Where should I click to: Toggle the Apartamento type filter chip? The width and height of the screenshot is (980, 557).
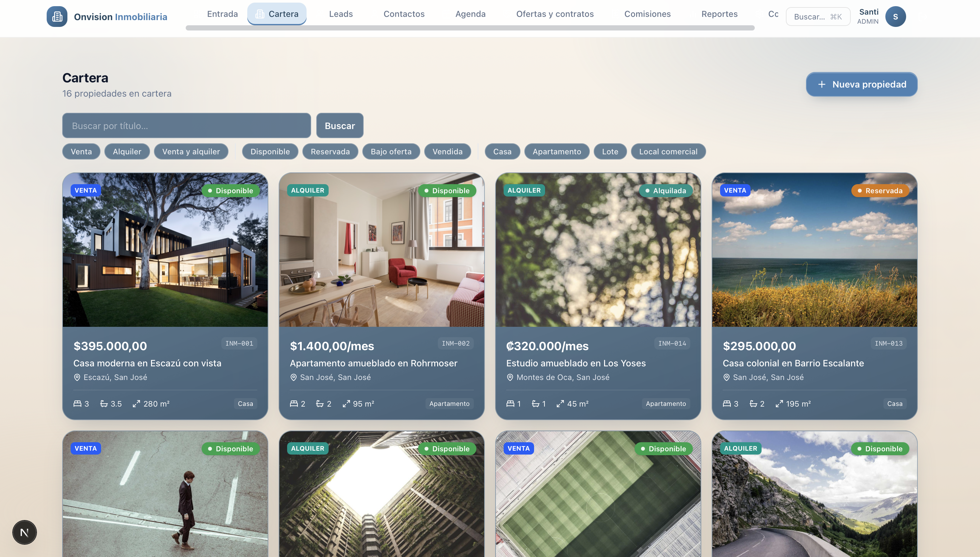[x=557, y=151]
